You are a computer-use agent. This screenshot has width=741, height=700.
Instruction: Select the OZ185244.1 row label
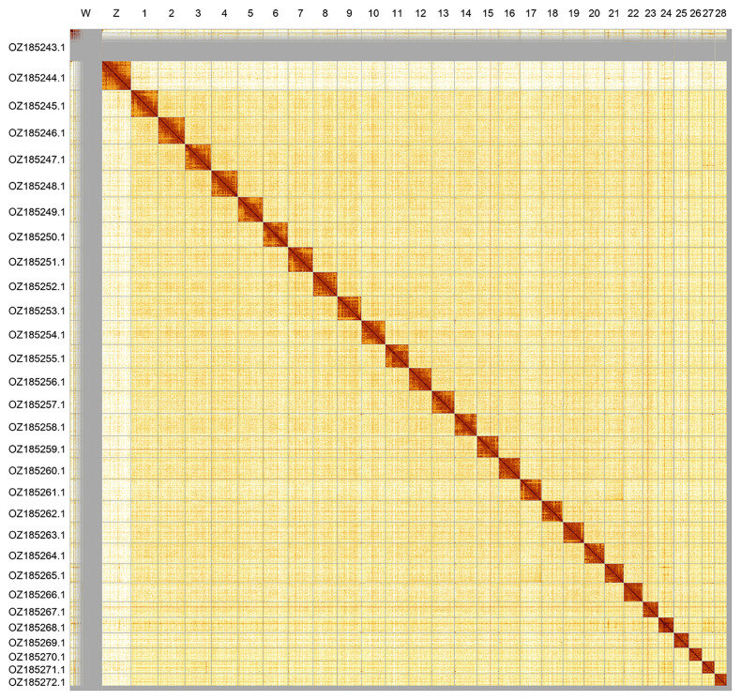click(36, 79)
